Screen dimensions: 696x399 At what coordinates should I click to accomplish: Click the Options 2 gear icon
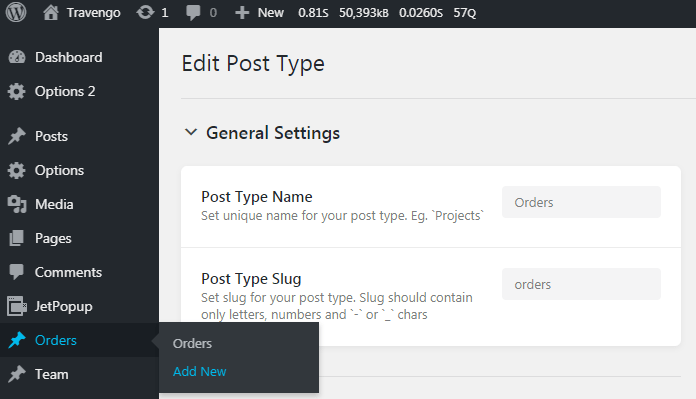coord(17,91)
